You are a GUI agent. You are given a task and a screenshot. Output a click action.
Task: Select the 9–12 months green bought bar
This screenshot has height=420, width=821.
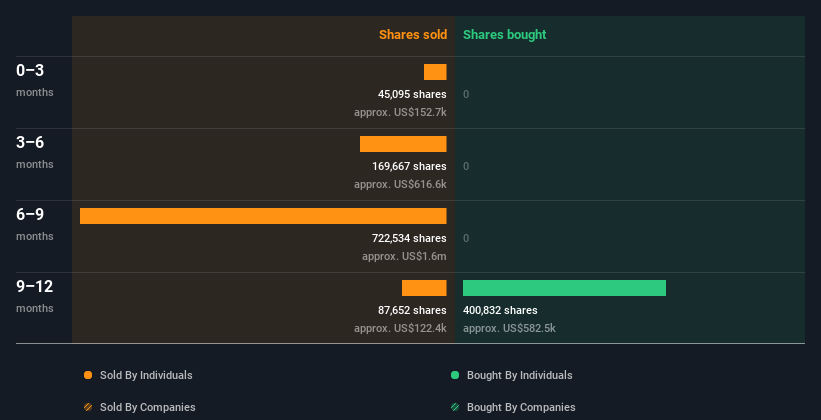point(564,288)
